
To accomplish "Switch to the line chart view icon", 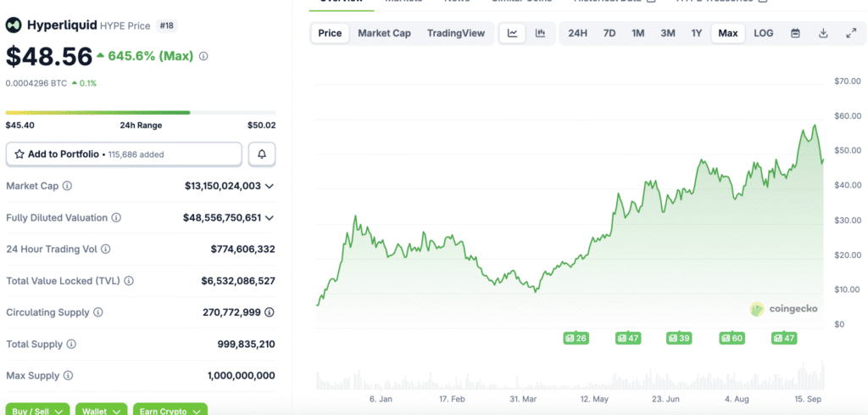I will (x=513, y=33).
